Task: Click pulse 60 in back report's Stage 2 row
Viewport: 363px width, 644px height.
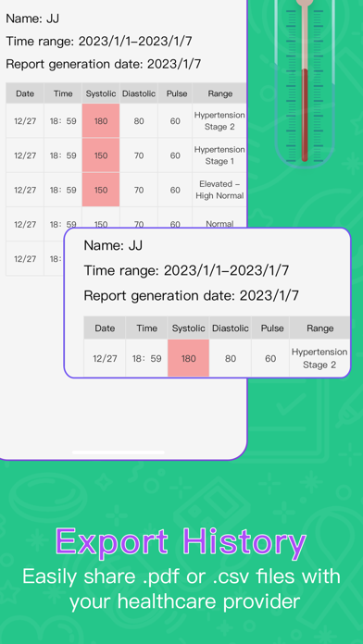Action: 175,121
